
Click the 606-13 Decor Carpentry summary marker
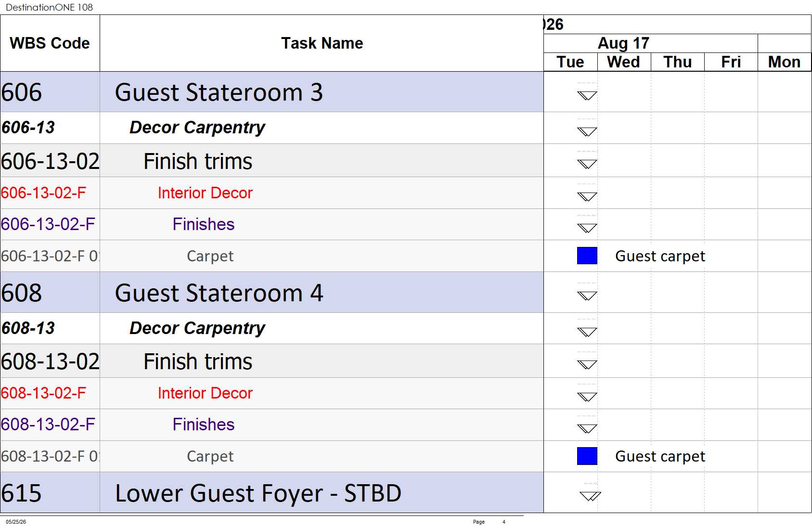click(x=587, y=131)
